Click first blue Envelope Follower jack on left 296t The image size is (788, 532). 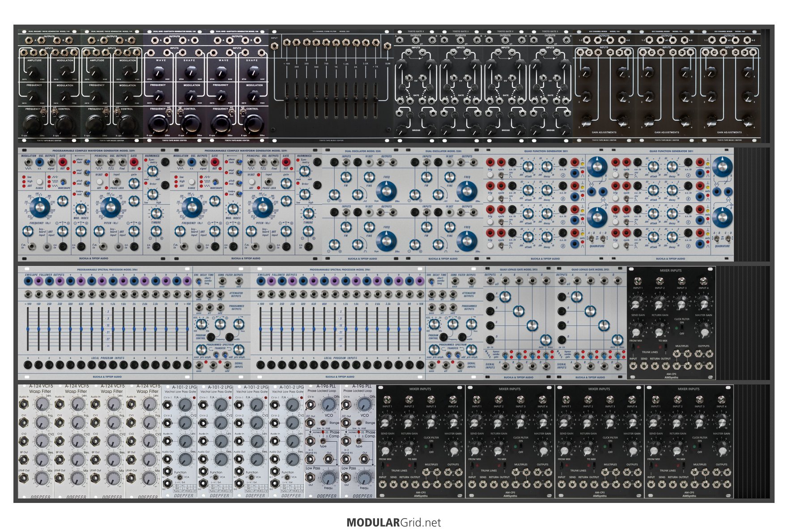click(28, 281)
